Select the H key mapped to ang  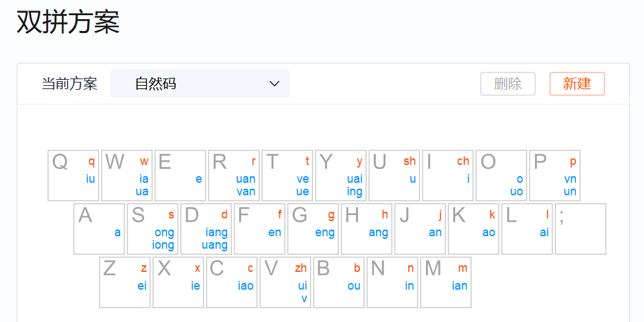coord(367,229)
